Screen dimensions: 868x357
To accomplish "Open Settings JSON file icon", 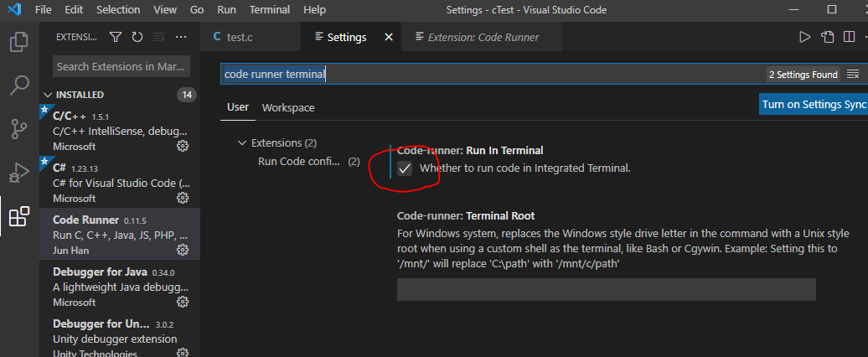I will (827, 37).
